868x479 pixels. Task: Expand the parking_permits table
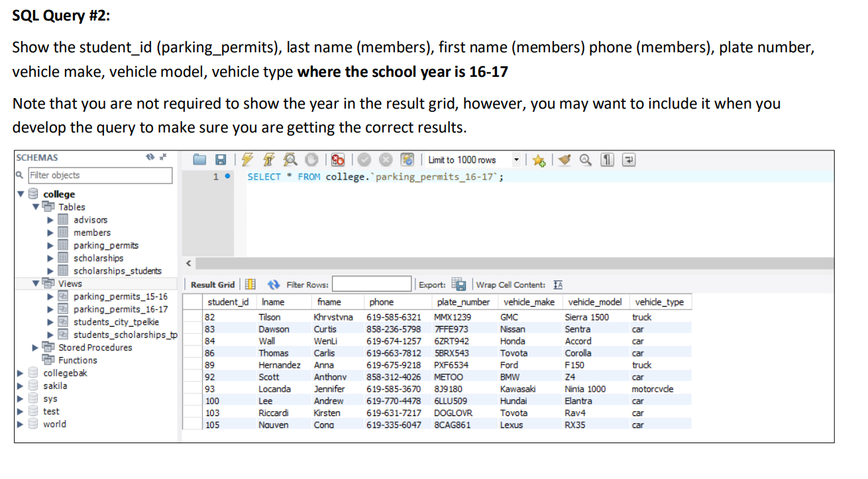point(50,245)
